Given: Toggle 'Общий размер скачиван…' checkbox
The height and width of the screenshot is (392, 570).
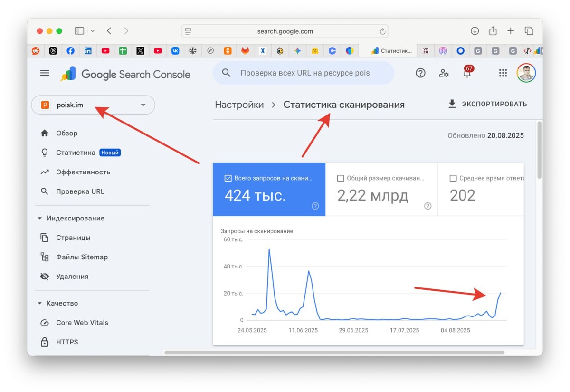Looking at the screenshot, I should click(x=340, y=178).
